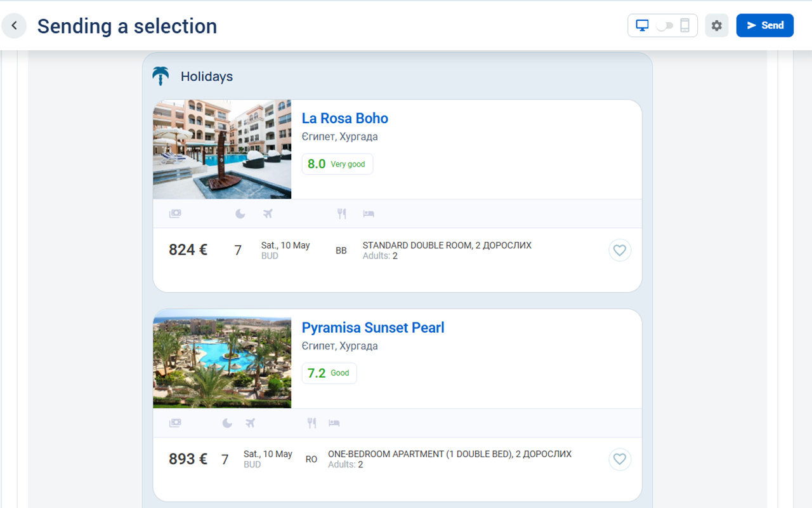Favorite La Rosa Boho with heart icon
Image resolution: width=812 pixels, height=508 pixels.
(620, 250)
